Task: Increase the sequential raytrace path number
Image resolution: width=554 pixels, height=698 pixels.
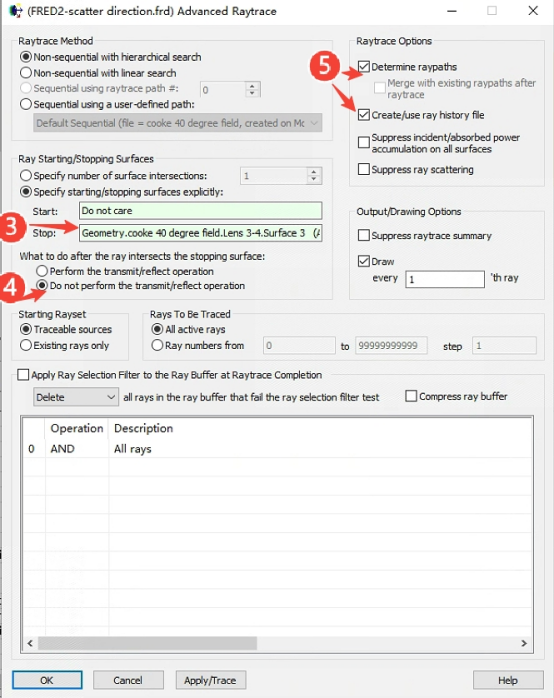Action: click(x=252, y=85)
